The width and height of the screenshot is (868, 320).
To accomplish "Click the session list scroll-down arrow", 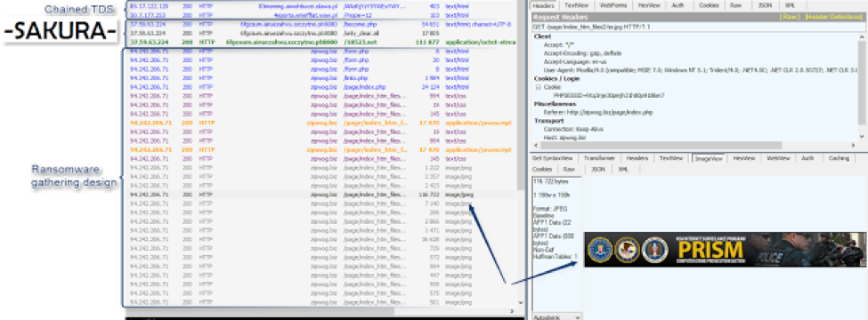I will (x=520, y=303).
